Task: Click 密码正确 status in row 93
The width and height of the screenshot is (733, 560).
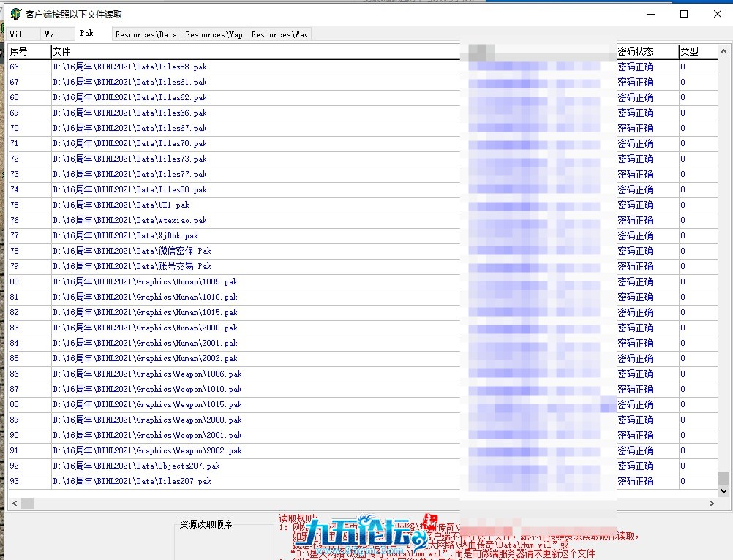Action: point(635,482)
